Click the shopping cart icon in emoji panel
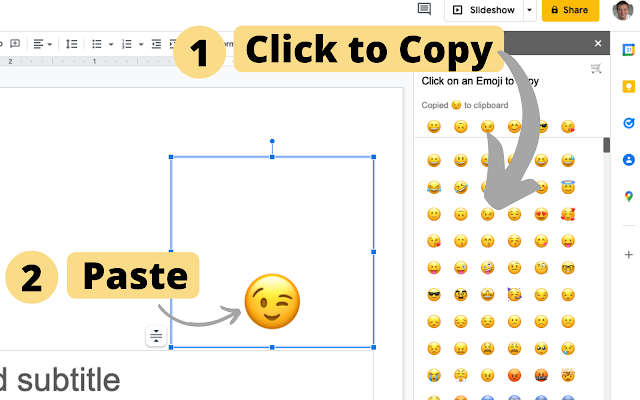Viewport: 640px width, 400px height. point(596,68)
